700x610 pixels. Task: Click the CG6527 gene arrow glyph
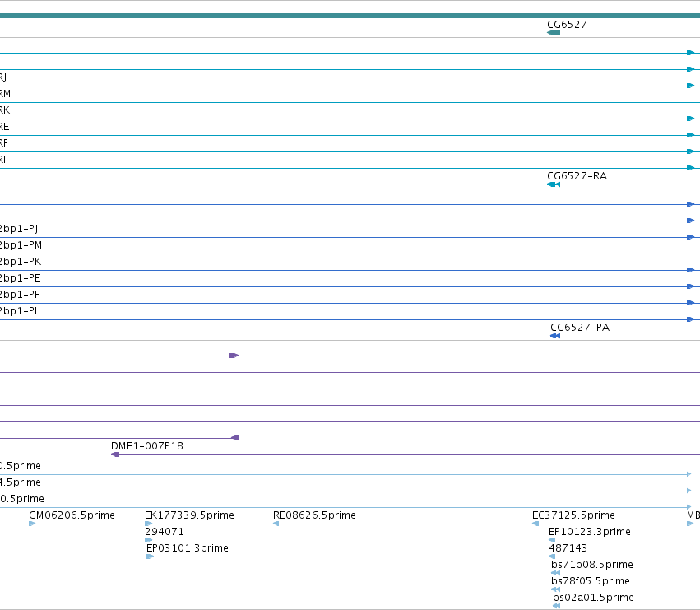click(x=554, y=33)
